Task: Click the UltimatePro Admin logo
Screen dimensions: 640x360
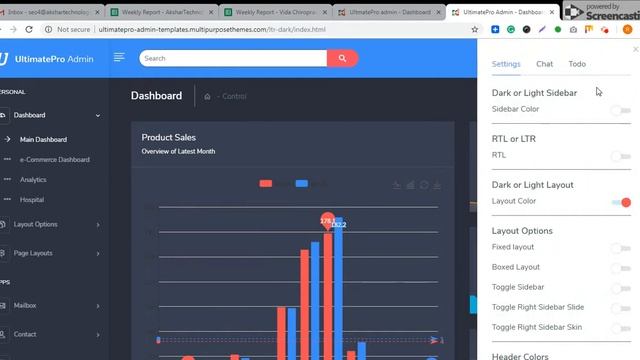Action: tap(47, 59)
